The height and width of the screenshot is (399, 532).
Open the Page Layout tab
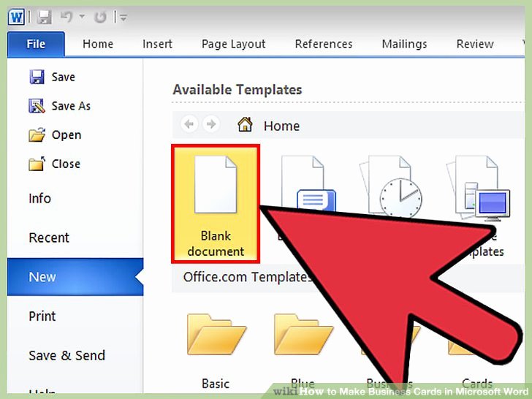pyautogui.click(x=233, y=45)
